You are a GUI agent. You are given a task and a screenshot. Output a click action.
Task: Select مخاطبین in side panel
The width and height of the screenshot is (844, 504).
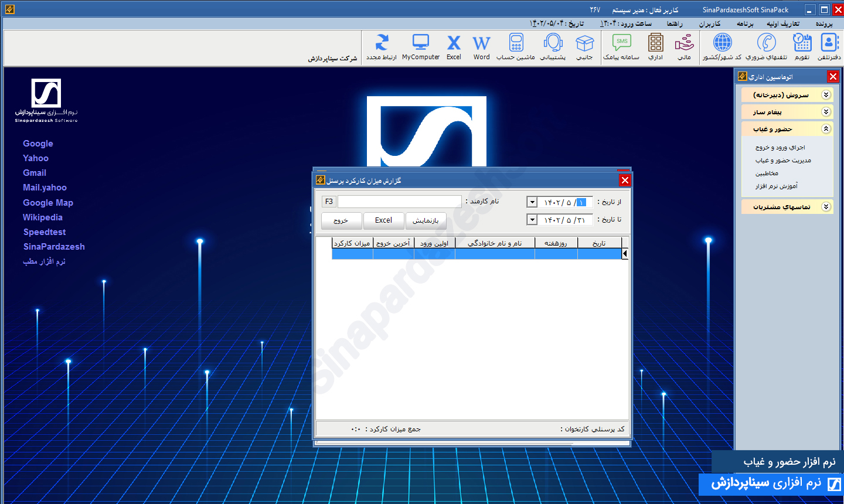(767, 173)
